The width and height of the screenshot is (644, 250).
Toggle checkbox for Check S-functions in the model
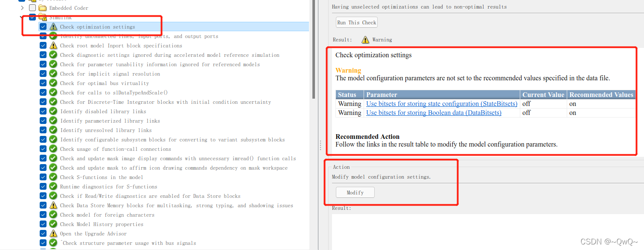pos(43,177)
